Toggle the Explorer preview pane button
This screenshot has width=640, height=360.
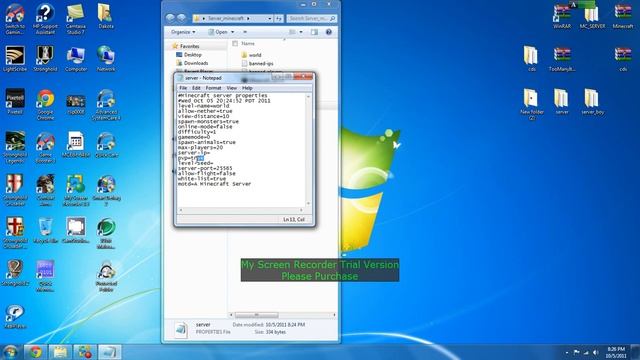coord(314,32)
